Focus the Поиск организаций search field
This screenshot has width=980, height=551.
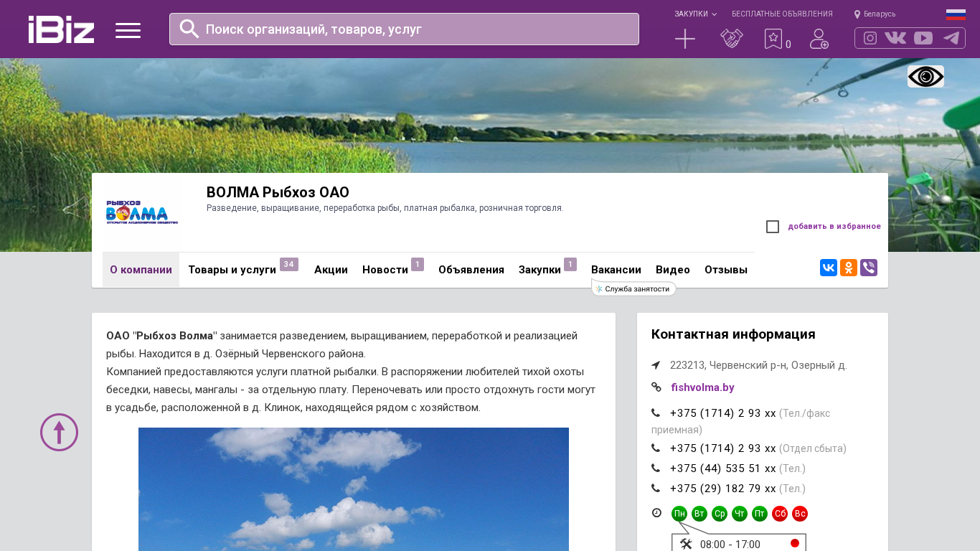pyautogui.click(x=404, y=29)
